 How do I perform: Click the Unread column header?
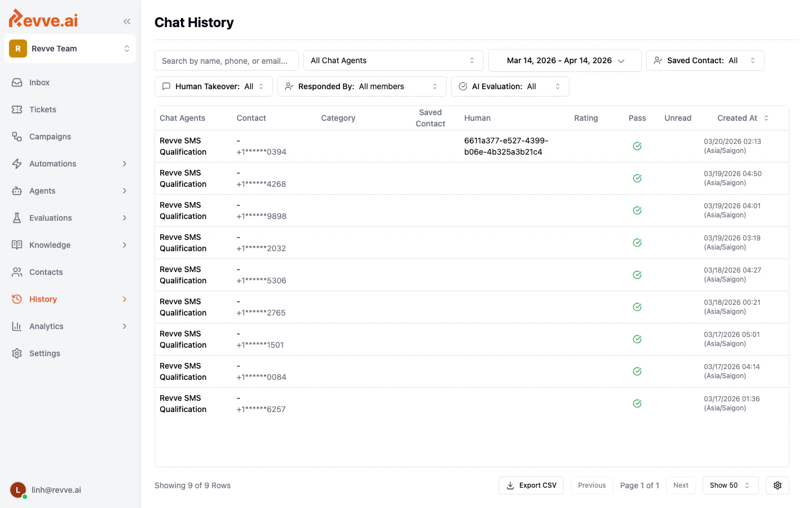click(x=678, y=118)
